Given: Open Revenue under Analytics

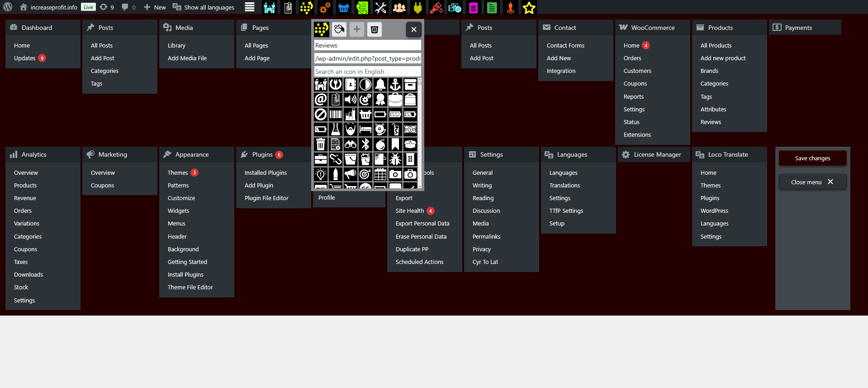Looking at the screenshot, I should click(25, 198).
